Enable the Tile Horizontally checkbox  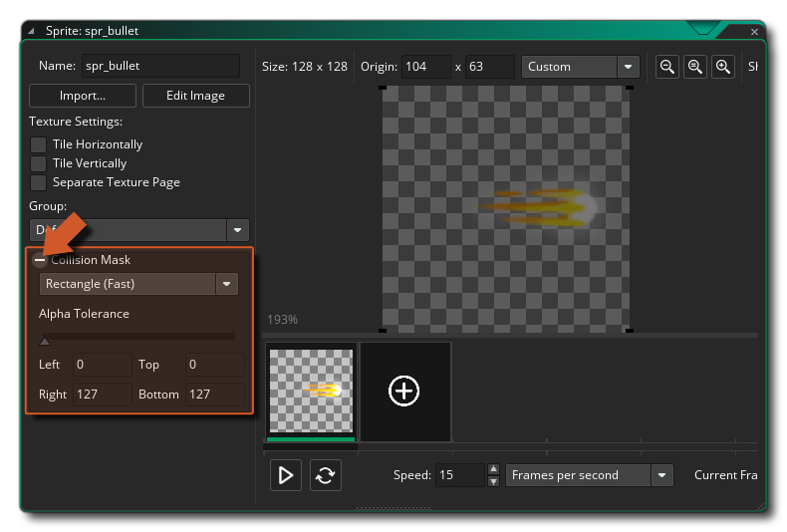[x=38, y=144]
